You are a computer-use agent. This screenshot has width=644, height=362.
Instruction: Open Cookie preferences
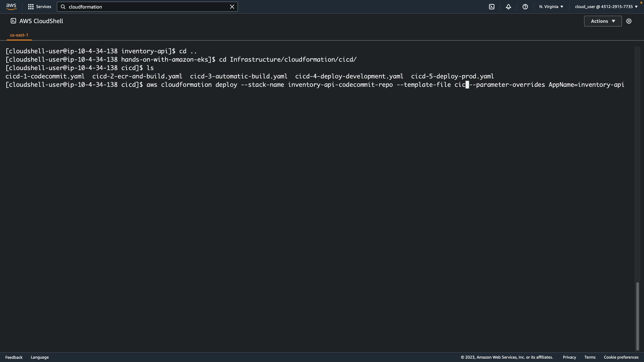click(621, 357)
